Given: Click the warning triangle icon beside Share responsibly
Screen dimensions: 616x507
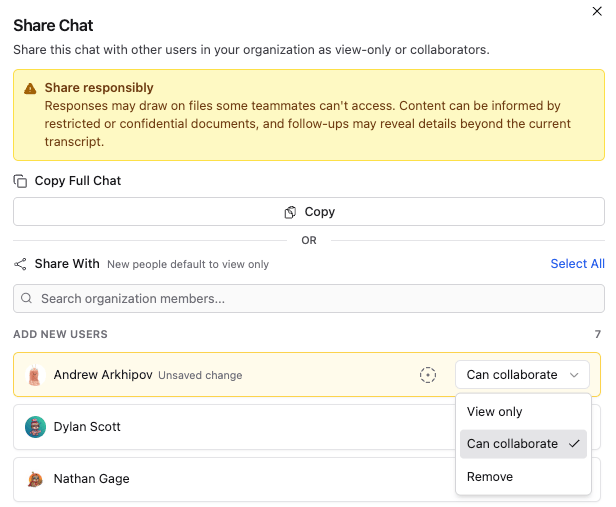Looking at the screenshot, I should point(30,89).
